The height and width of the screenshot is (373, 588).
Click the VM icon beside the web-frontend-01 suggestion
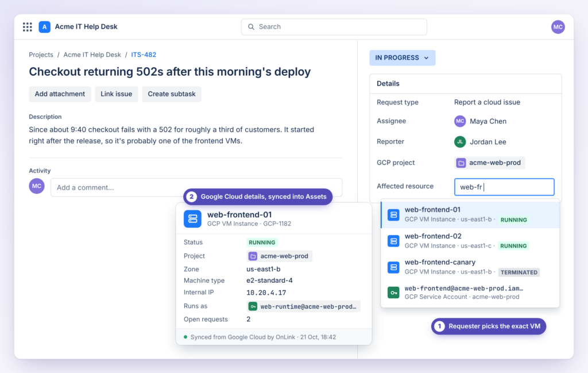393,214
